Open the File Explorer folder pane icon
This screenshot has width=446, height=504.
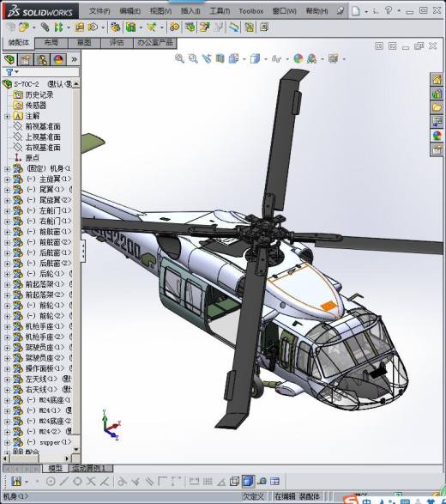pyautogui.click(x=437, y=107)
